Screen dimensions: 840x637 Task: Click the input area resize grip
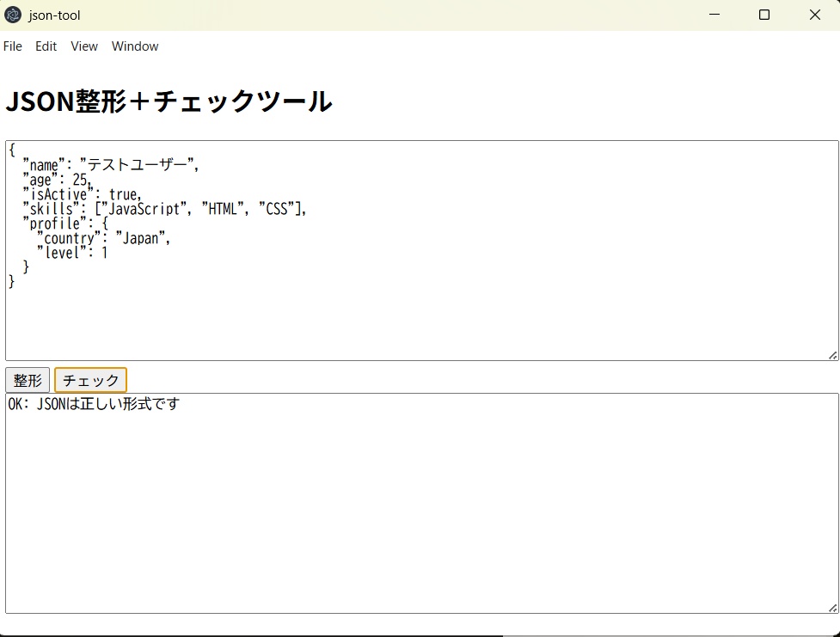[833, 354]
